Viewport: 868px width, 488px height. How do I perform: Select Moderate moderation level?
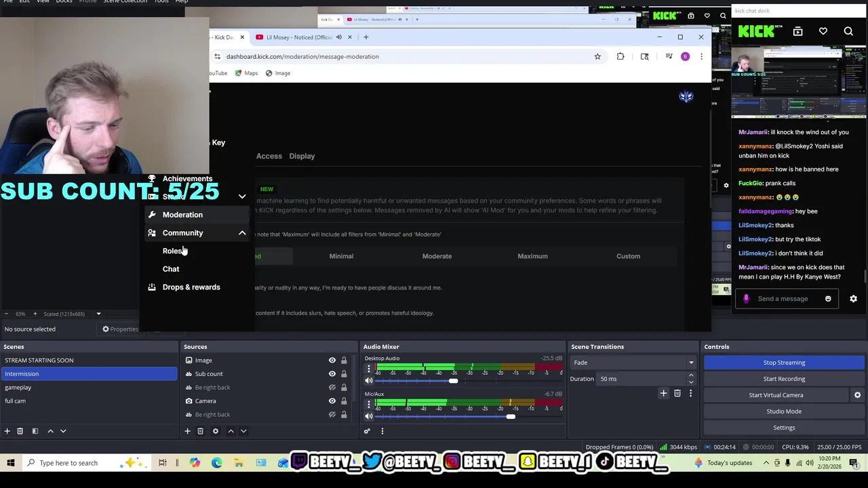[x=437, y=256]
